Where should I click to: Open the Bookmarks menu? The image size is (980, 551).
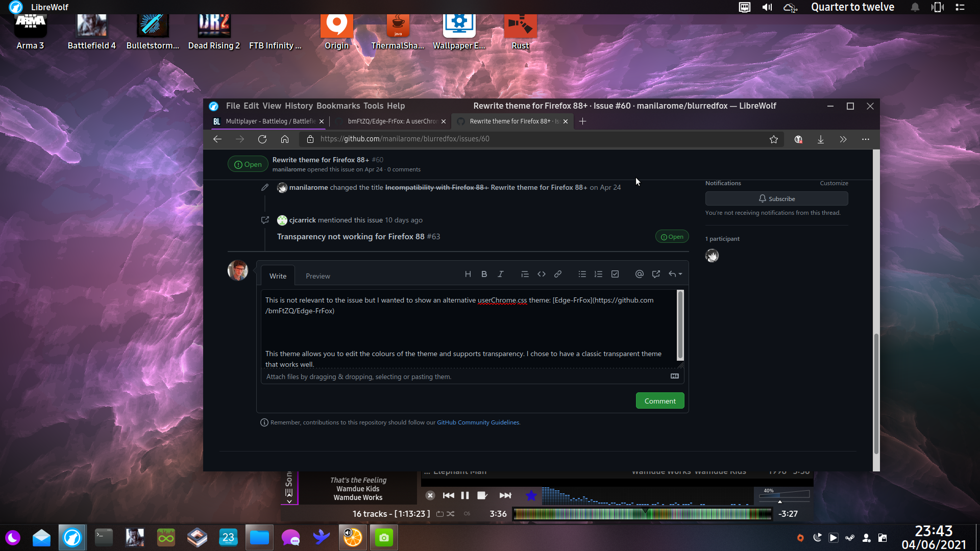pos(338,106)
